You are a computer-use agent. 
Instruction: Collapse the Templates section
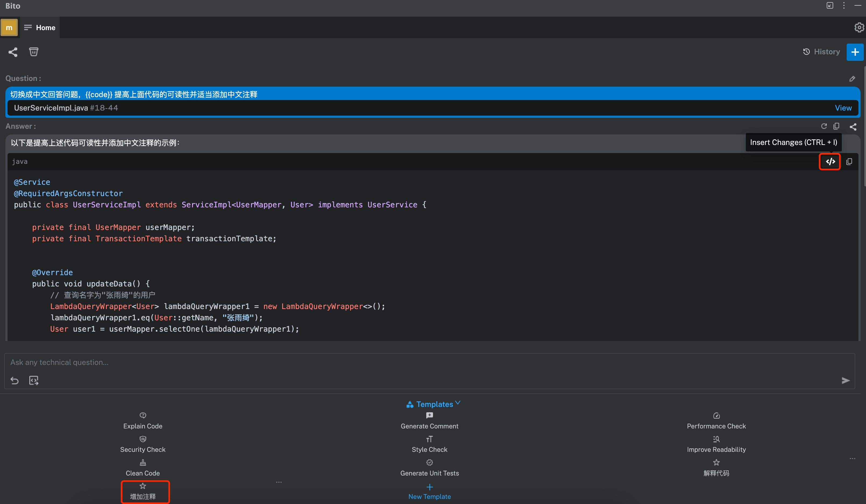point(433,404)
